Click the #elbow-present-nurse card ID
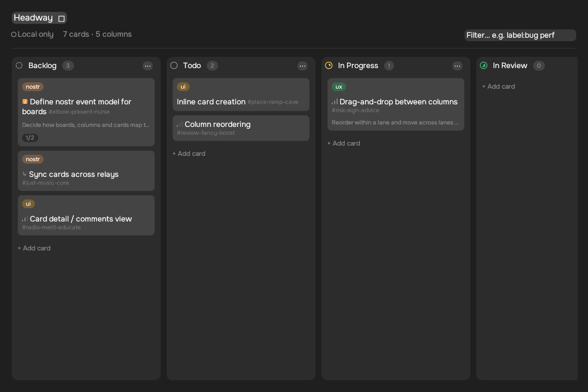Image resolution: width=588 pixels, height=392 pixels. pyautogui.click(x=79, y=112)
